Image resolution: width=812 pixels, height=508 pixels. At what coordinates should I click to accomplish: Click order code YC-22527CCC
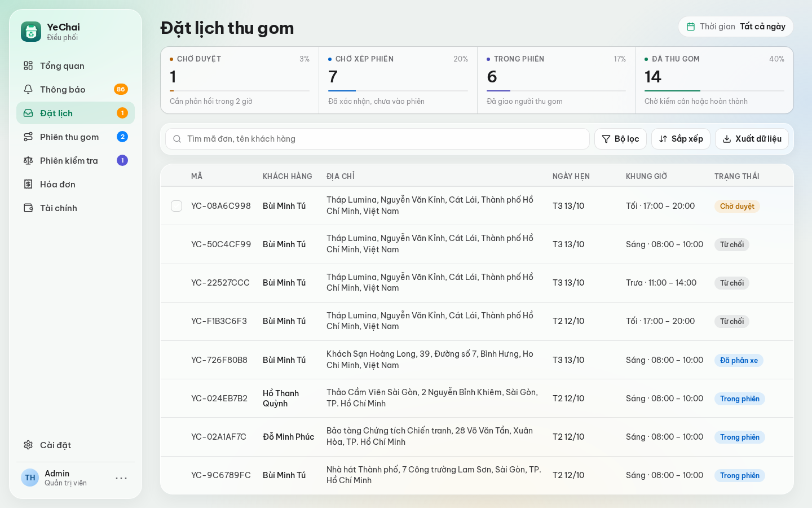[220, 283]
